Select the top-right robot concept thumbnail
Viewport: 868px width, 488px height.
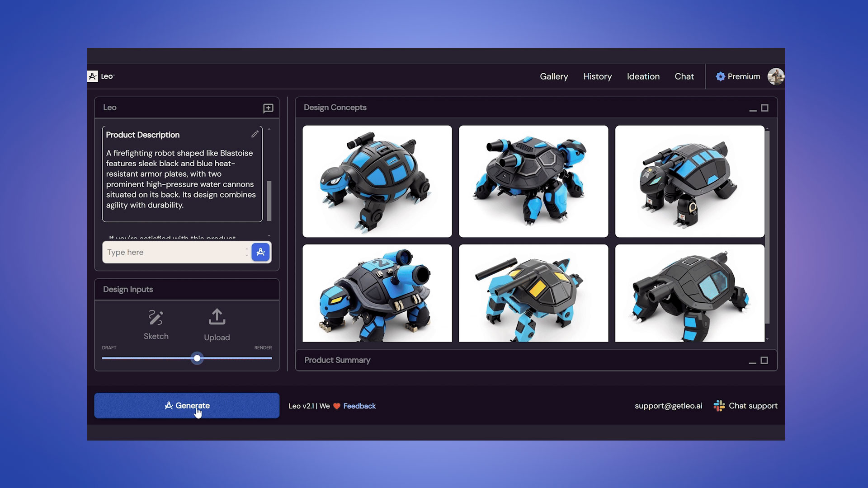point(690,181)
